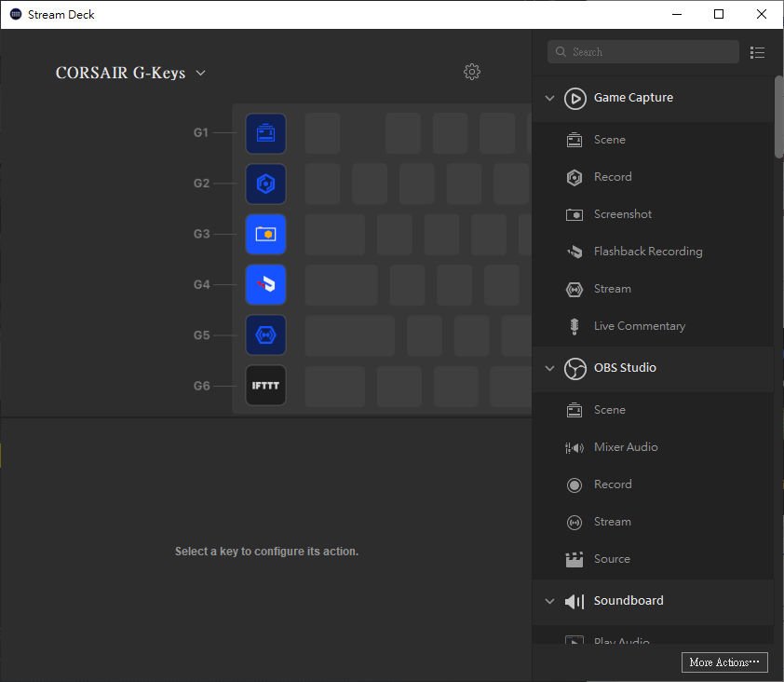Click the G3 key label
The height and width of the screenshot is (682, 784).
[201, 234]
